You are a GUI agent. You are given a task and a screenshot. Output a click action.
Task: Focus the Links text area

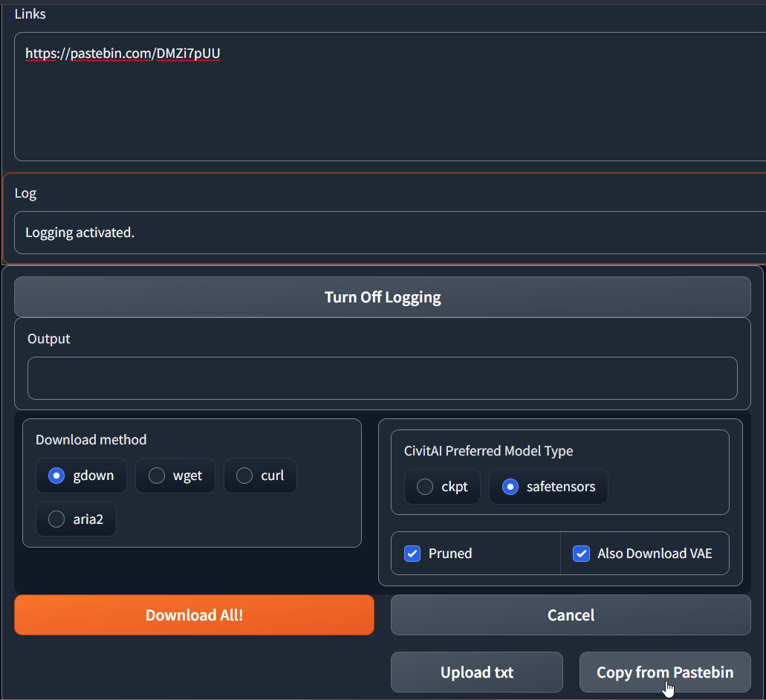coord(390,97)
